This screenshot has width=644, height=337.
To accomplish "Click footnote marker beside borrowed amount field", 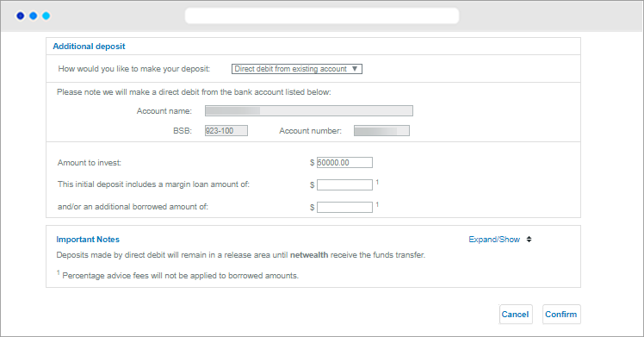I will [x=377, y=204].
